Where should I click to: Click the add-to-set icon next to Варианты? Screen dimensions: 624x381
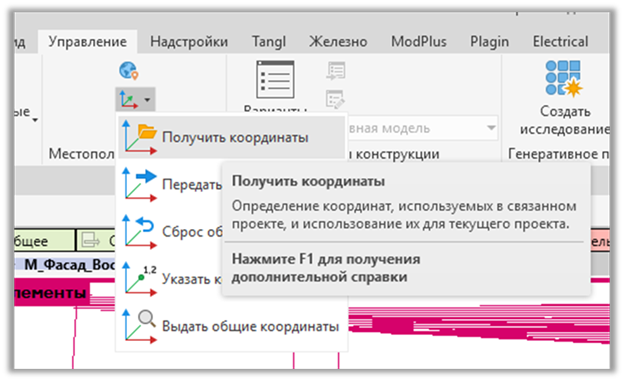336,70
